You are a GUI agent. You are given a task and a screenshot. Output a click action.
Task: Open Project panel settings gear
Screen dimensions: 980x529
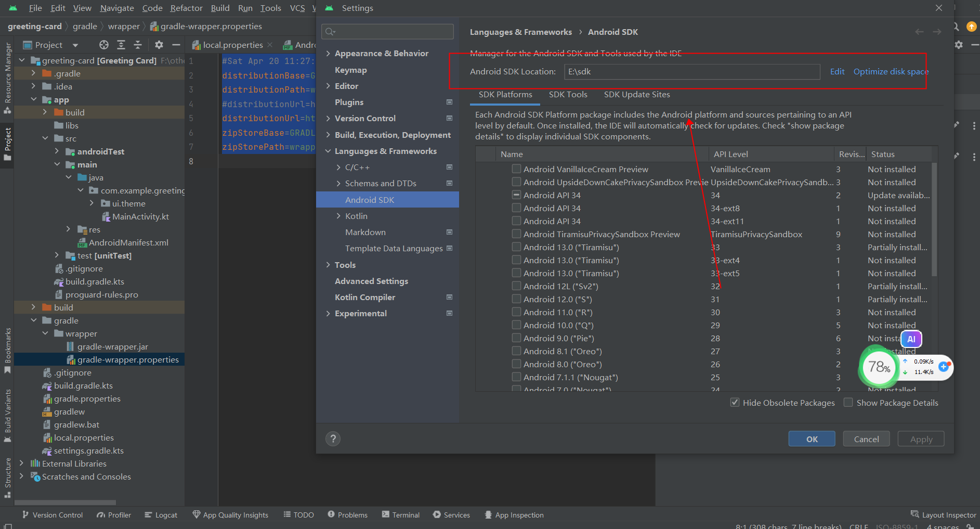pos(159,45)
